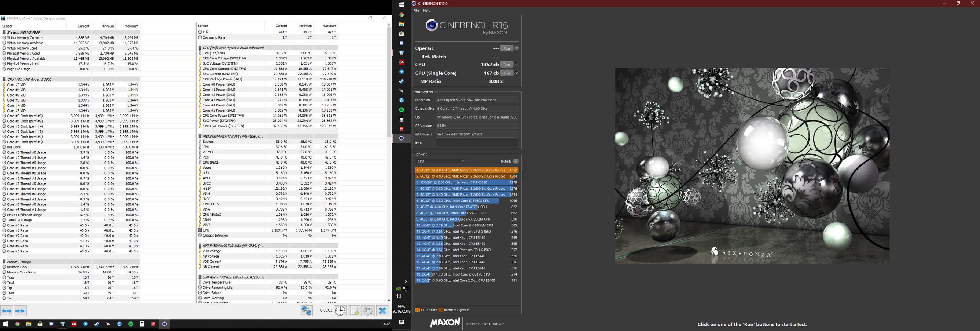Click the Processor field in Cinebench
Viewport: 980px width, 331px height.
pyautogui.click(x=477, y=100)
